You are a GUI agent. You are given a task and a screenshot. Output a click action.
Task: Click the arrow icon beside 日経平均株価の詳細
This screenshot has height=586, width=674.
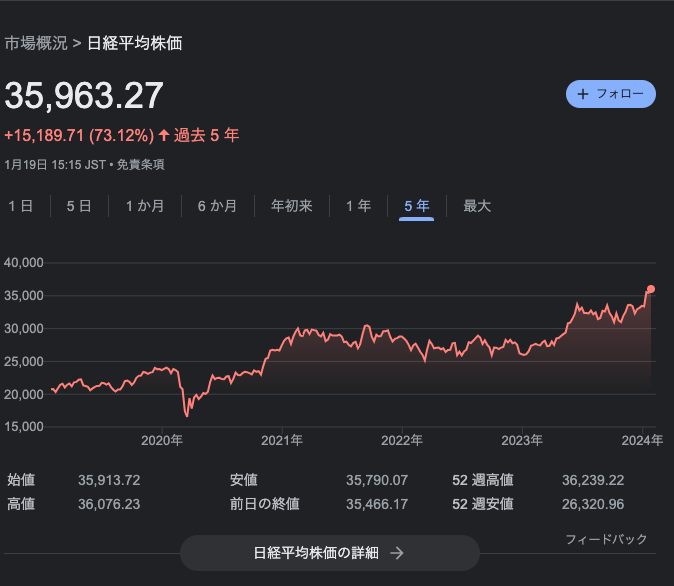(397, 553)
